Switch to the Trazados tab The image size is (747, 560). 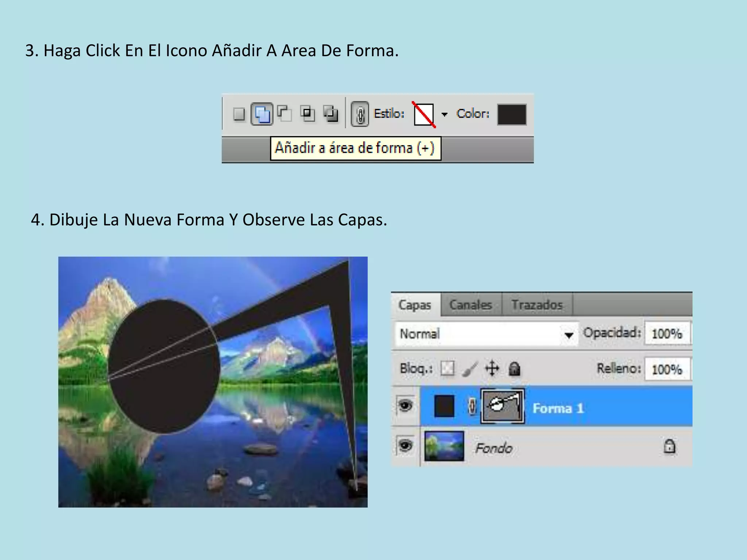537,305
